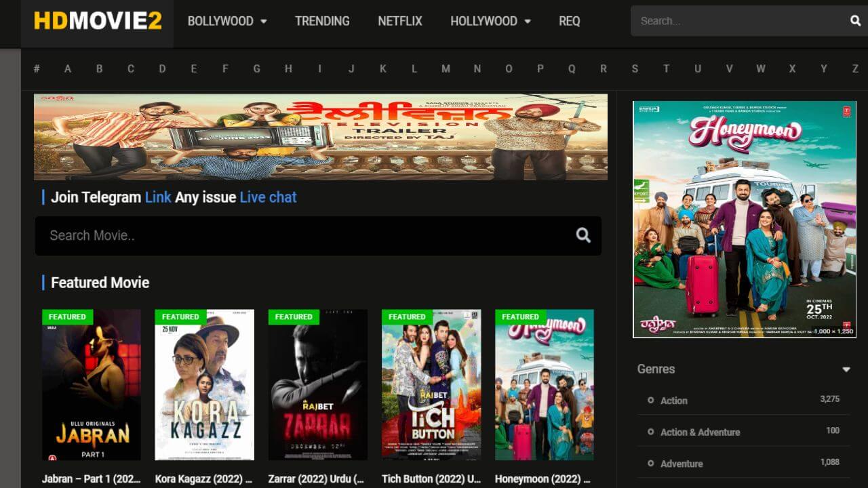Open the 'Kora Kagazz (2022)' title link
This screenshot has height=488, width=868.
203,479
